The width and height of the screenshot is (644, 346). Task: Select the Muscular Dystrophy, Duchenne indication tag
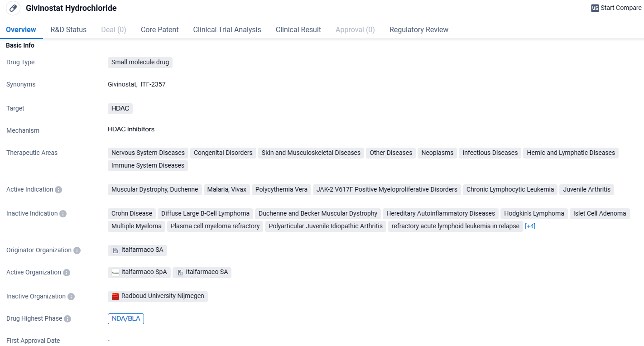pyautogui.click(x=154, y=189)
